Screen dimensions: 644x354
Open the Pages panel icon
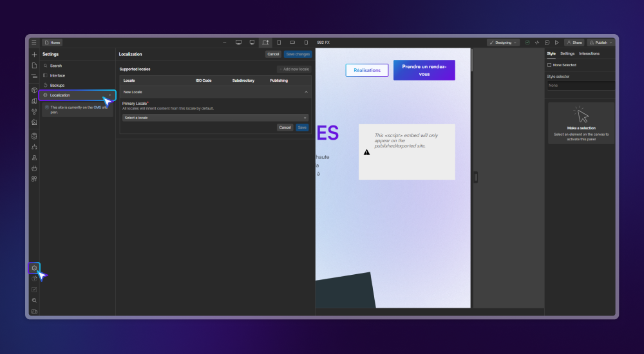34,65
